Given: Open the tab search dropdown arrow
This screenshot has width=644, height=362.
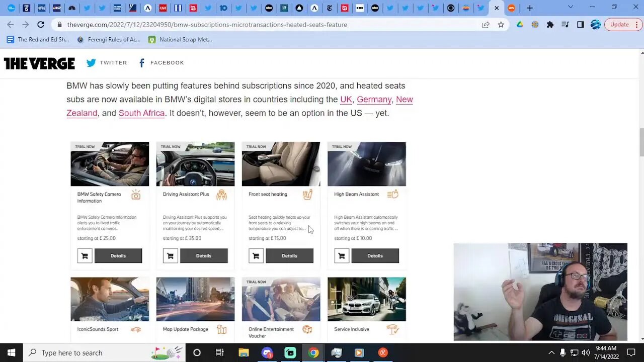Looking at the screenshot, I should pos(570,7).
